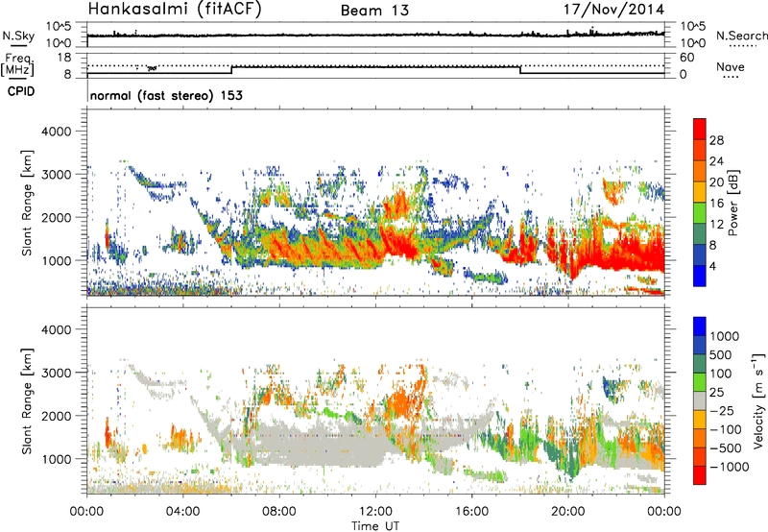Click the '08:00' time tick label

click(x=278, y=512)
